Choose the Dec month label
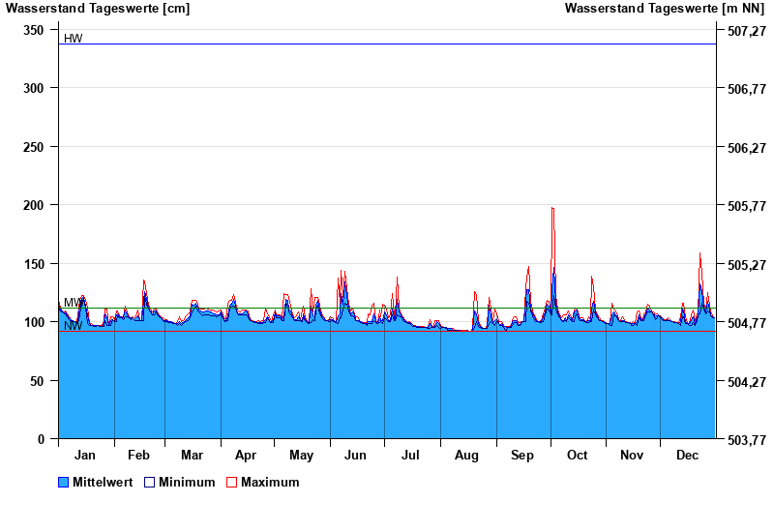The width and height of the screenshot is (774, 532). tap(687, 455)
